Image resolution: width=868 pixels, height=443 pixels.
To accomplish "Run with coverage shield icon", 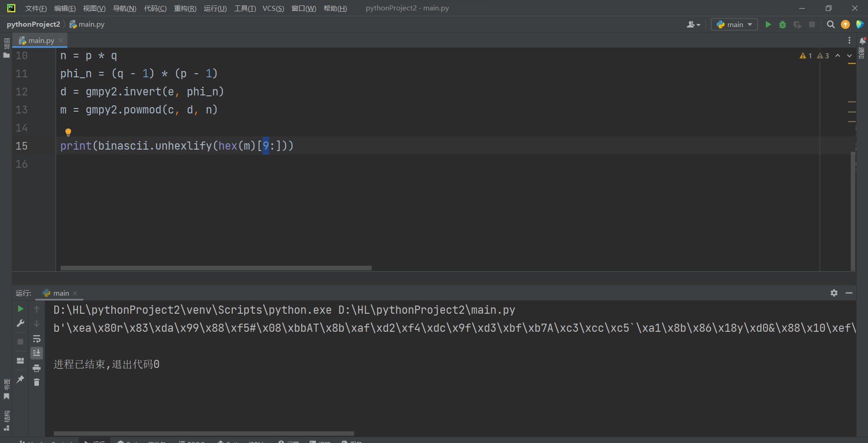I will [x=797, y=24].
